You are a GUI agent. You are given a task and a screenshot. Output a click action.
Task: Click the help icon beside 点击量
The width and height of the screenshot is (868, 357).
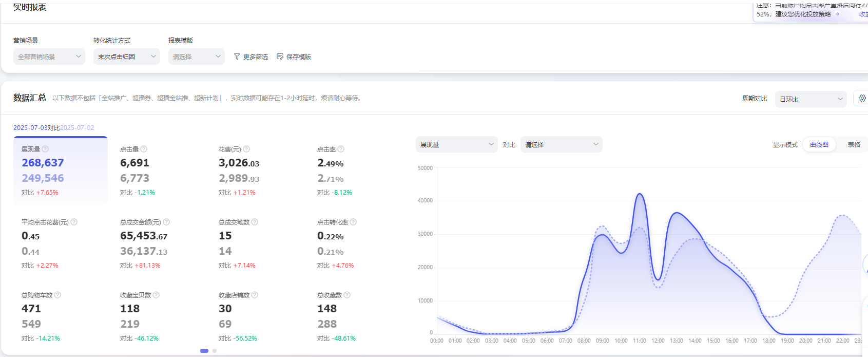(x=144, y=149)
